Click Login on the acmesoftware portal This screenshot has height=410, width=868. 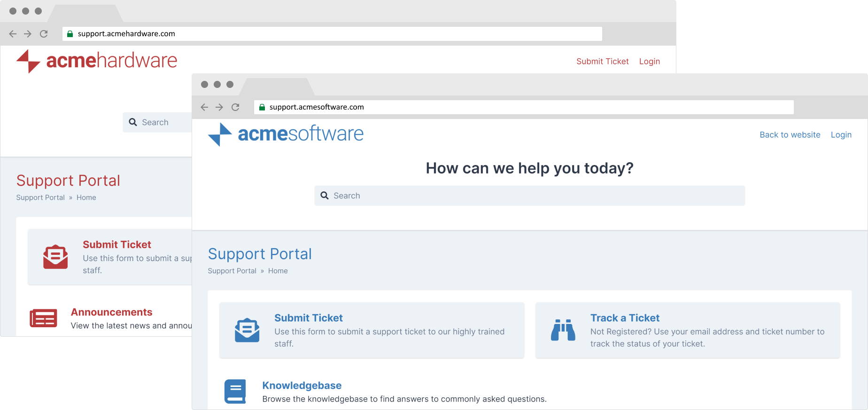click(841, 135)
